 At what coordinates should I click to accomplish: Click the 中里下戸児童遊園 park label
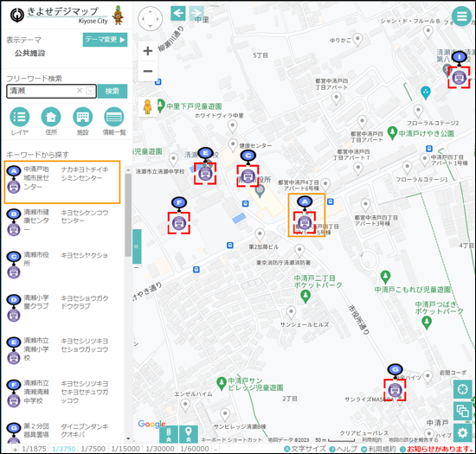tap(194, 106)
